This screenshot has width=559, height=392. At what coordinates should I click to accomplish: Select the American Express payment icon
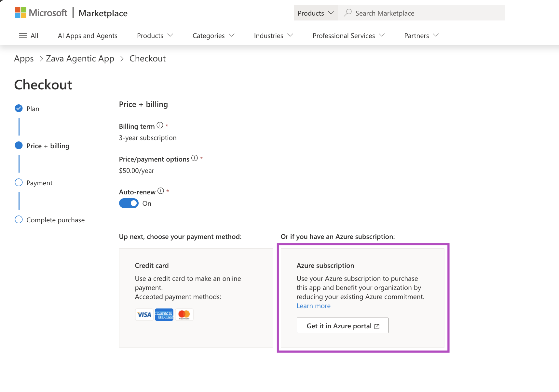pyautogui.click(x=164, y=314)
